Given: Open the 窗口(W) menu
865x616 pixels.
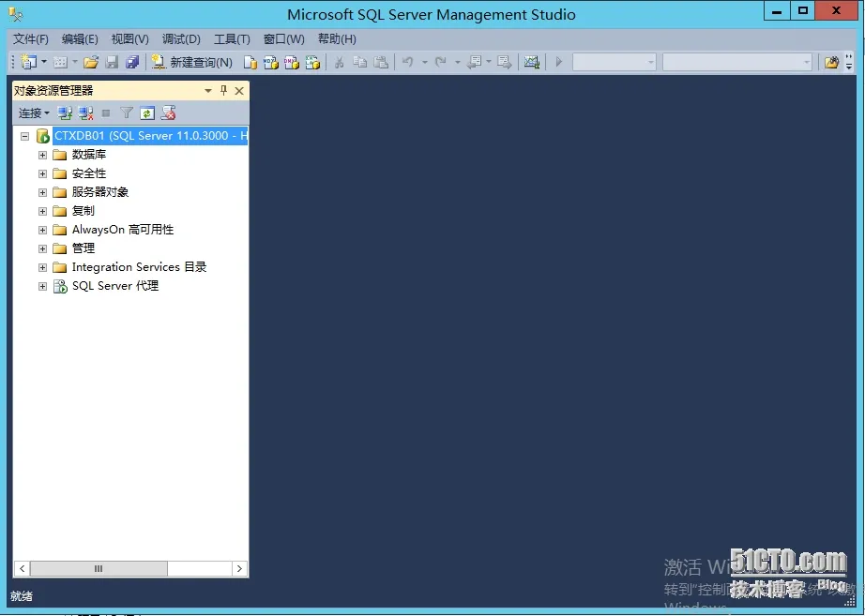Looking at the screenshot, I should click(x=284, y=39).
